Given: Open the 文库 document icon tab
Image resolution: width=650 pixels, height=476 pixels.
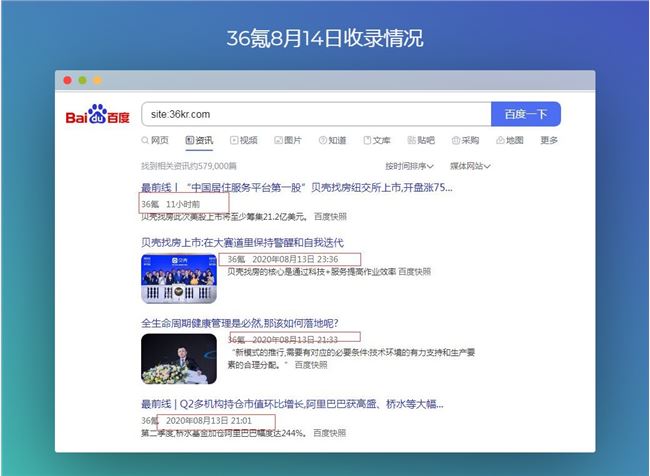Looking at the screenshot, I should click(377, 140).
